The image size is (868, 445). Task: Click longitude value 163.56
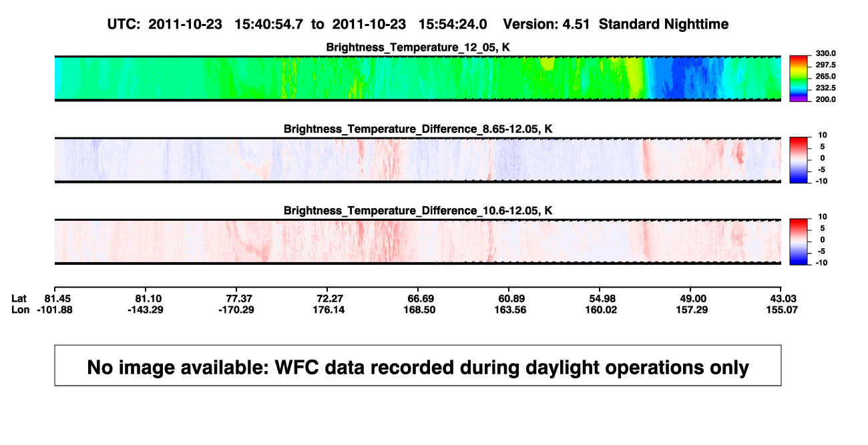510,310
